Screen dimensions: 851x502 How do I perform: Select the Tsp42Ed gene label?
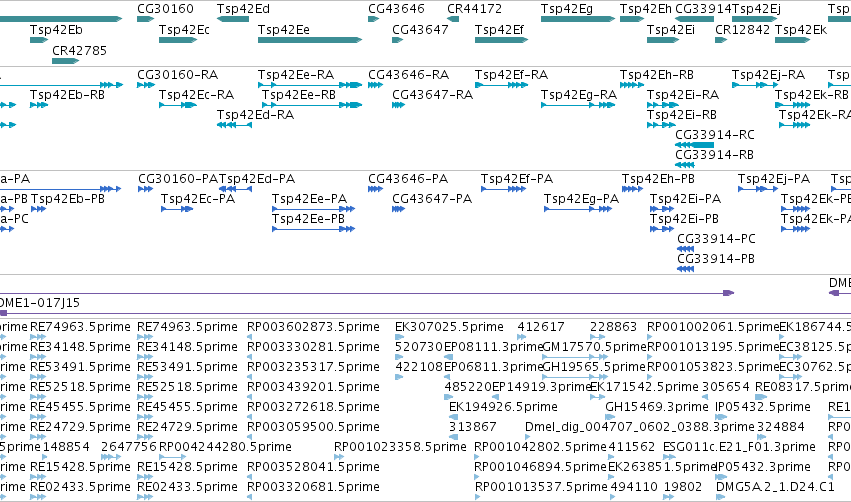point(243,9)
